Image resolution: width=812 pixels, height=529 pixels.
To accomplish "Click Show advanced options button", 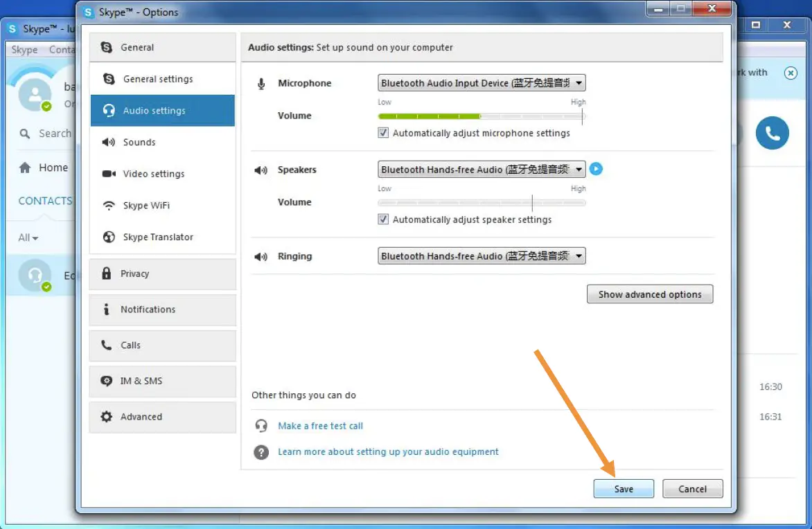I will [x=649, y=294].
